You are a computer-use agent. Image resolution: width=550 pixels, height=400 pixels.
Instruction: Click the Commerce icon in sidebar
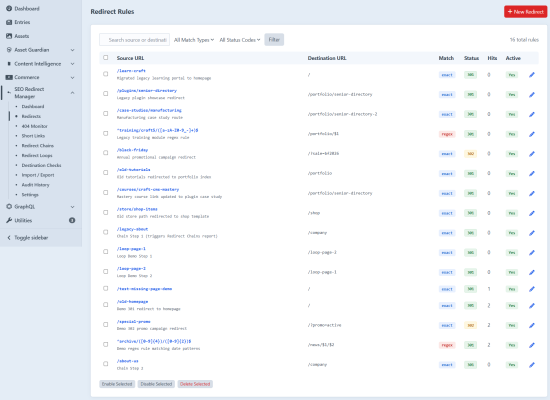tap(9, 77)
